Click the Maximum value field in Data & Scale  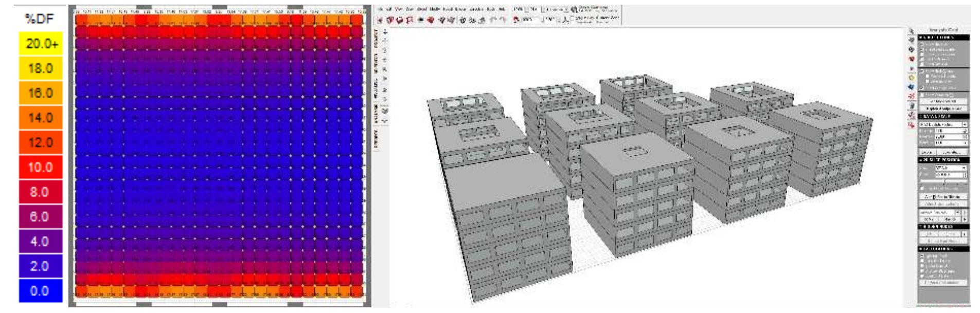tap(951, 137)
